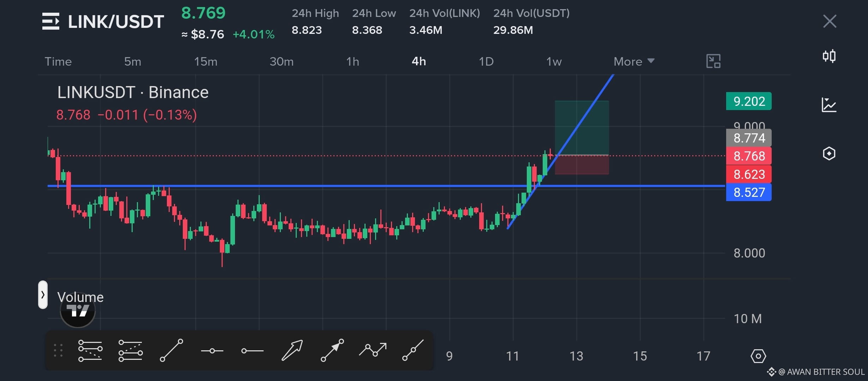Click the 8.774 gray price label

pyautogui.click(x=749, y=138)
